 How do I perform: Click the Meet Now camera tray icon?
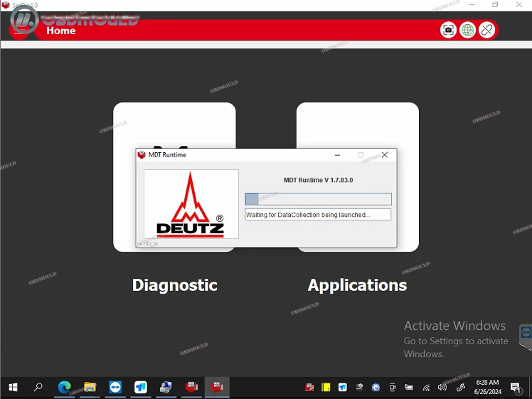coord(392,387)
